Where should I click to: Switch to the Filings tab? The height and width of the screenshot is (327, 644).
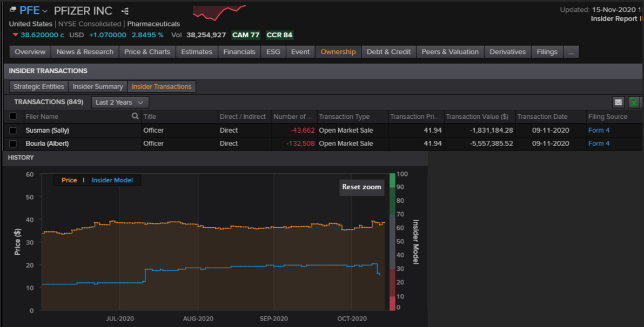[x=547, y=52]
